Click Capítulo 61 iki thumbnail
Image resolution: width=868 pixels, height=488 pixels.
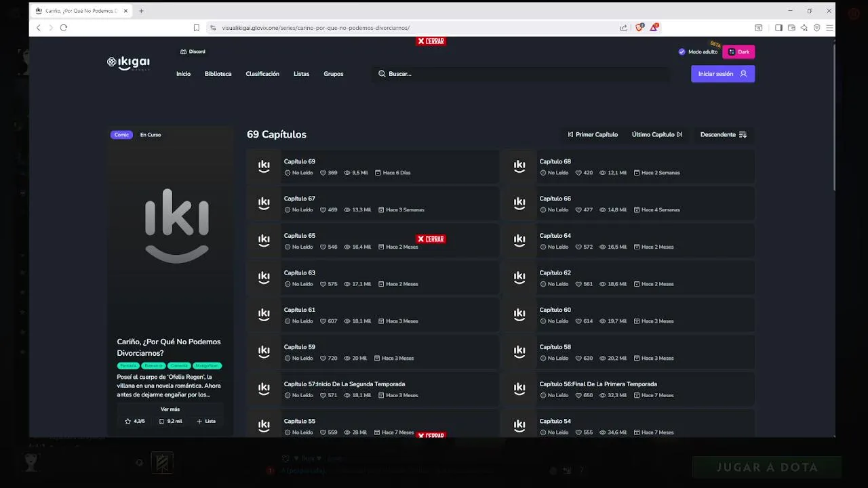(x=264, y=315)
